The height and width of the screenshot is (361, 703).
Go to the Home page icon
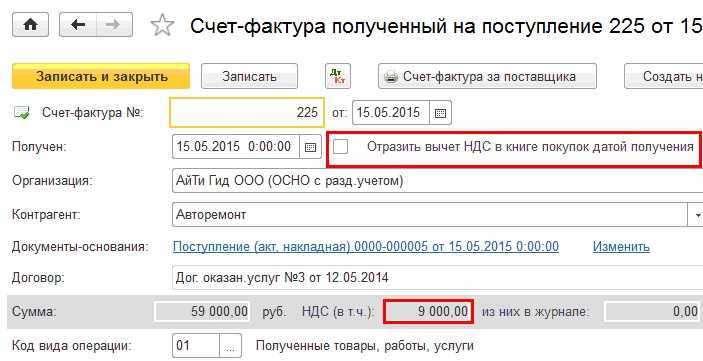(x=30, y=25)
